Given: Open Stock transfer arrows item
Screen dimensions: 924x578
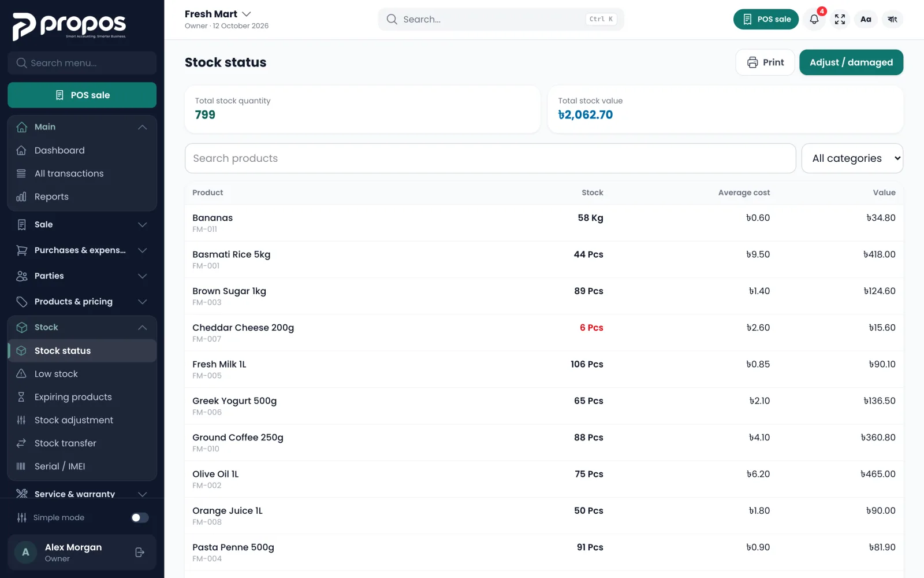Looking at the screenshot, I should tap(82, 443).
